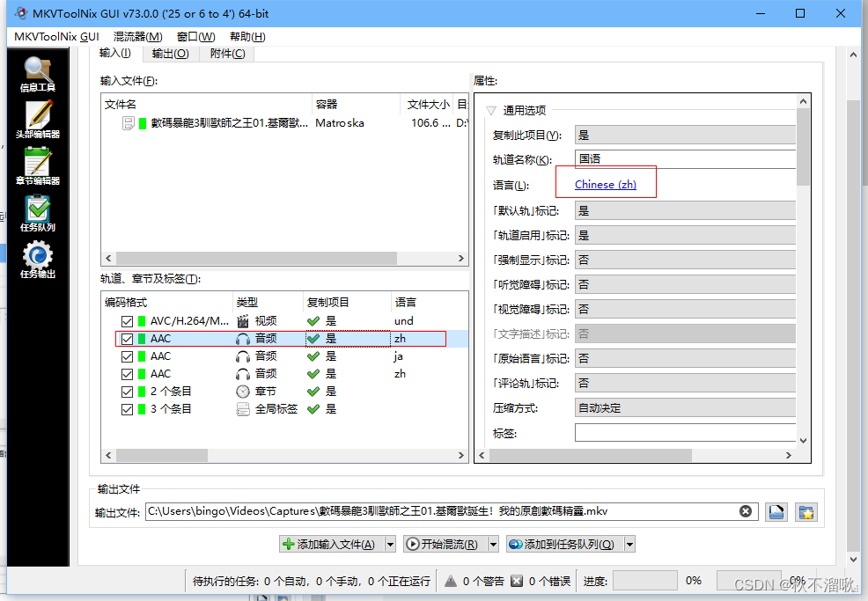Click the clapperboard video icon of AVC/H.264 track
This screenshot has width=868, height=601.
(x=242, y=321)
